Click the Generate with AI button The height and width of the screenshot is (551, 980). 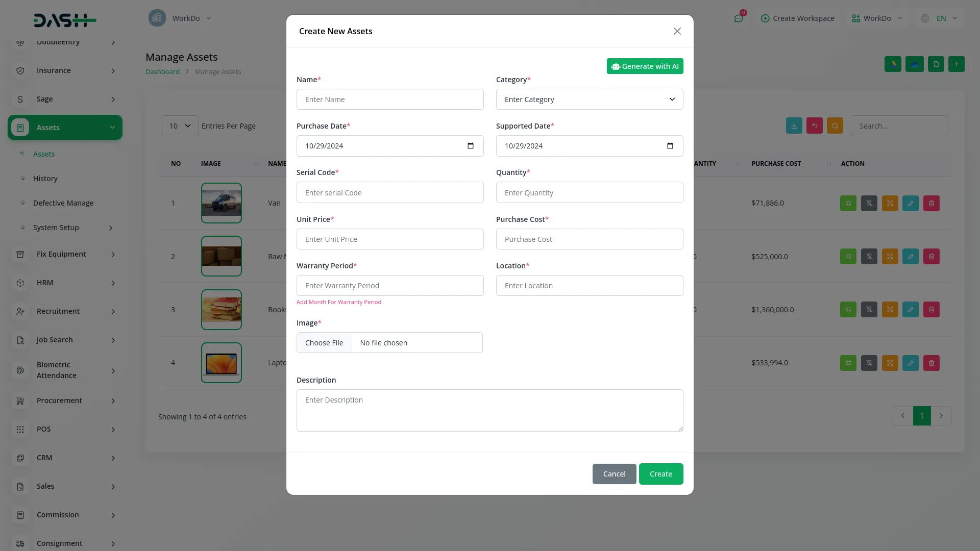tap(645, 66)
